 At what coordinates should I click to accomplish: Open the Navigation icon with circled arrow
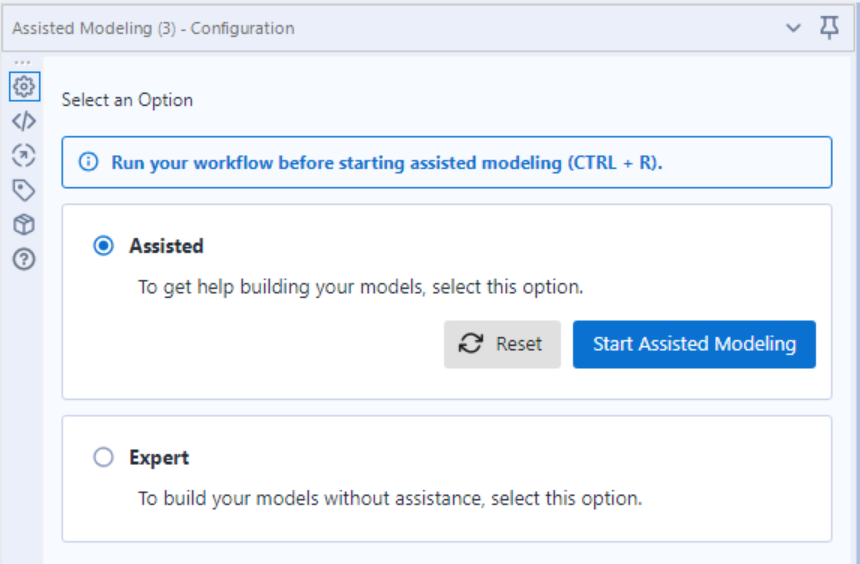pos(24,155)
